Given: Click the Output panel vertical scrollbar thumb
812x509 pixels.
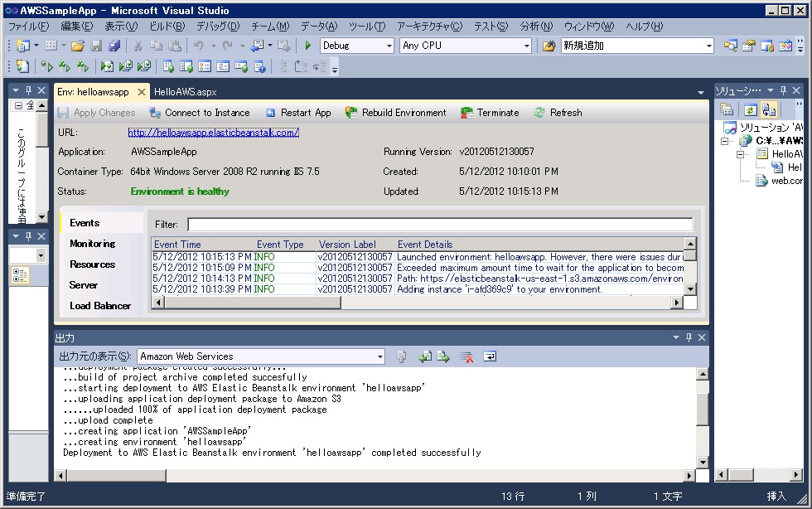Looking at the screenshot, I should (703, 409).
